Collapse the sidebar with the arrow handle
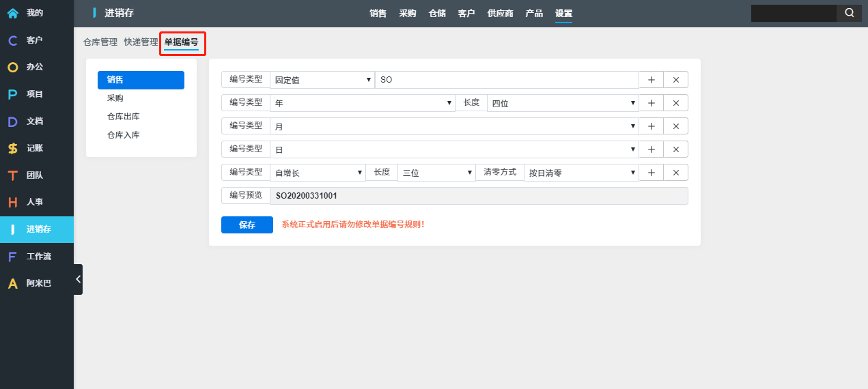 tap(78, 279)
